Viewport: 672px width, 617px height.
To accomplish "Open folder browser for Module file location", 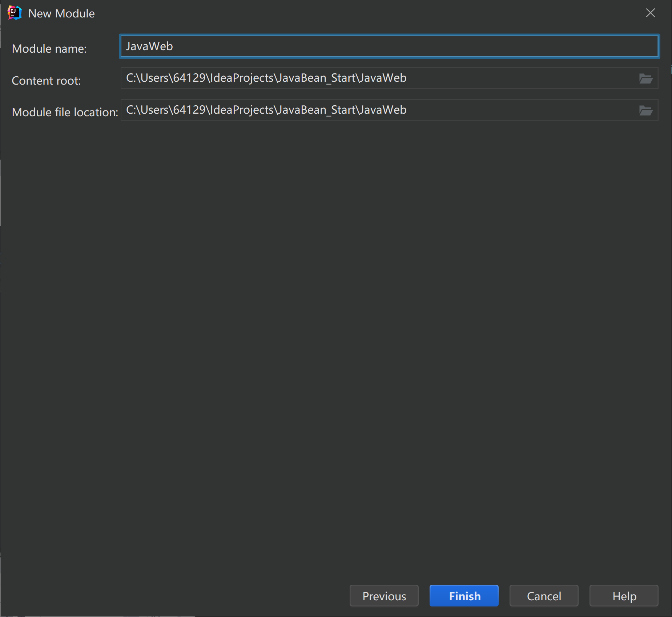I will (645, 110).
